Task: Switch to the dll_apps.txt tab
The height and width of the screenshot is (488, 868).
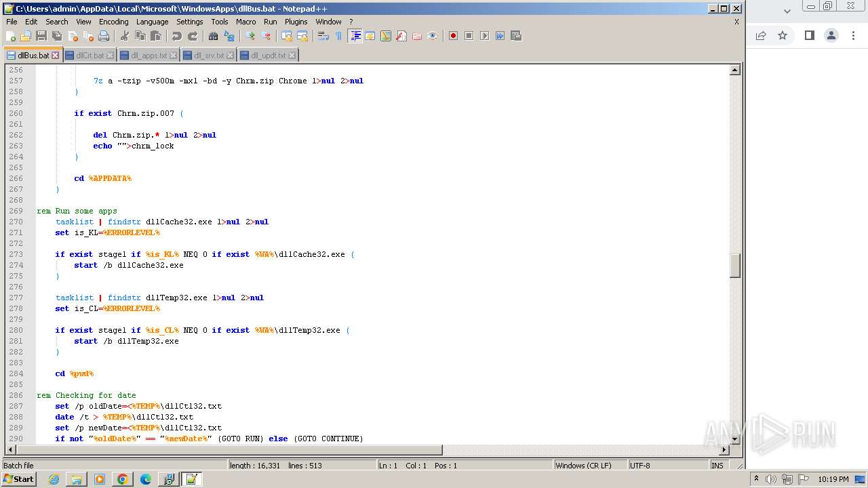Action: coord(149,56)
